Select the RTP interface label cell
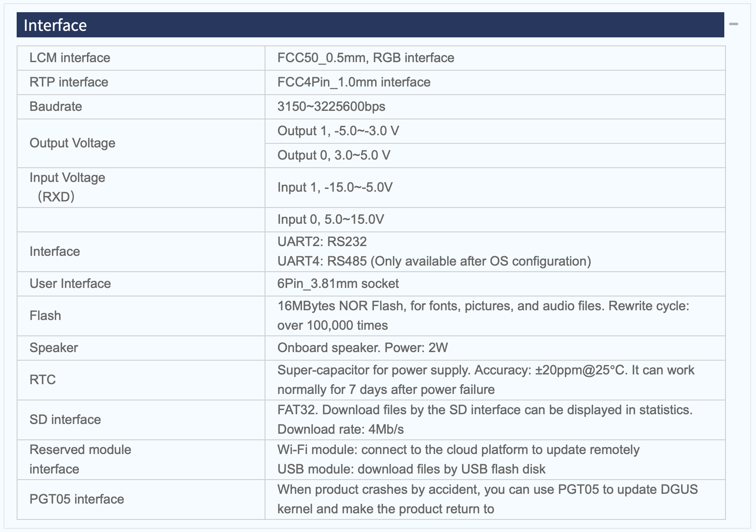The width and height of the screenshot is (756, 532). point(141,82)
